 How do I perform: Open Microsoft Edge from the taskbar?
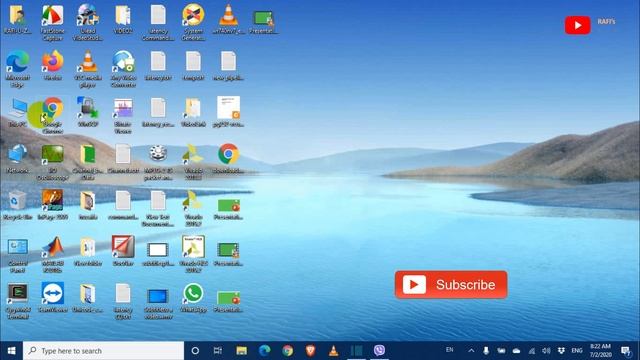pyautogui.click(x=264, y=351)
